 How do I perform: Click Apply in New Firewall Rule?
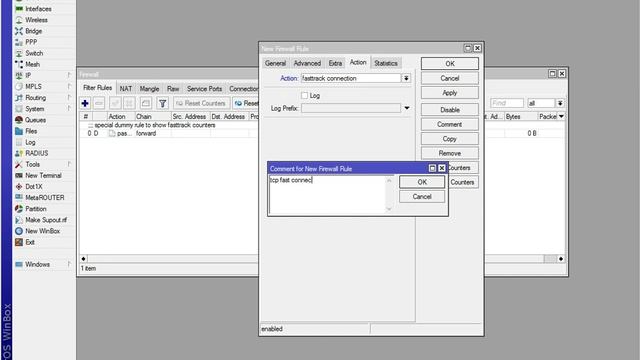(449, 93)
